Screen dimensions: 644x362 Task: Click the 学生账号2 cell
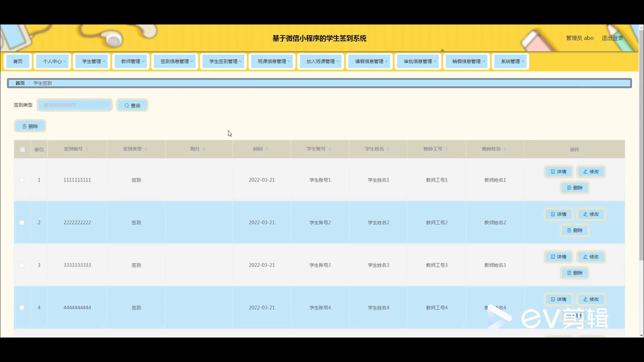point(320,223)
